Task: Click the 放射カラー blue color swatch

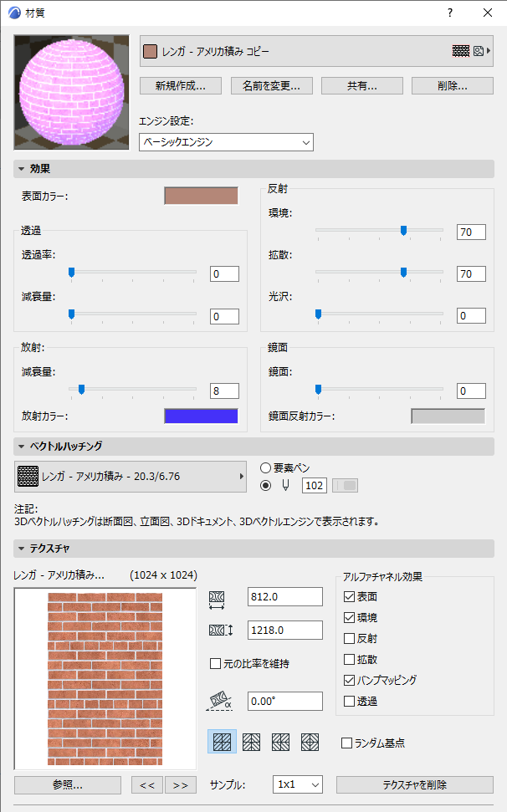Action: tap(201, 416)
